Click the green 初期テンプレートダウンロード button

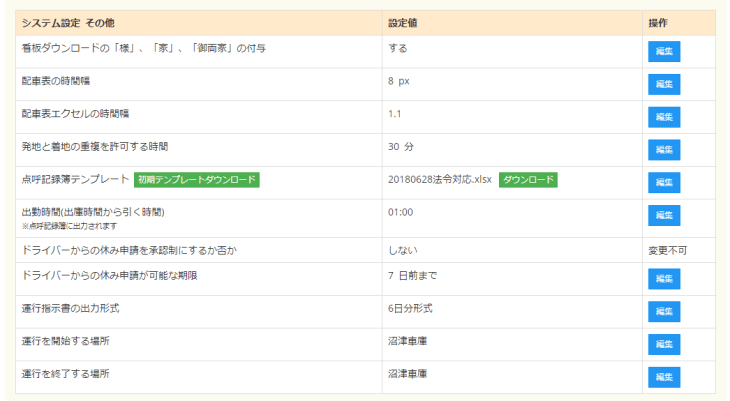tap(197, 180)
